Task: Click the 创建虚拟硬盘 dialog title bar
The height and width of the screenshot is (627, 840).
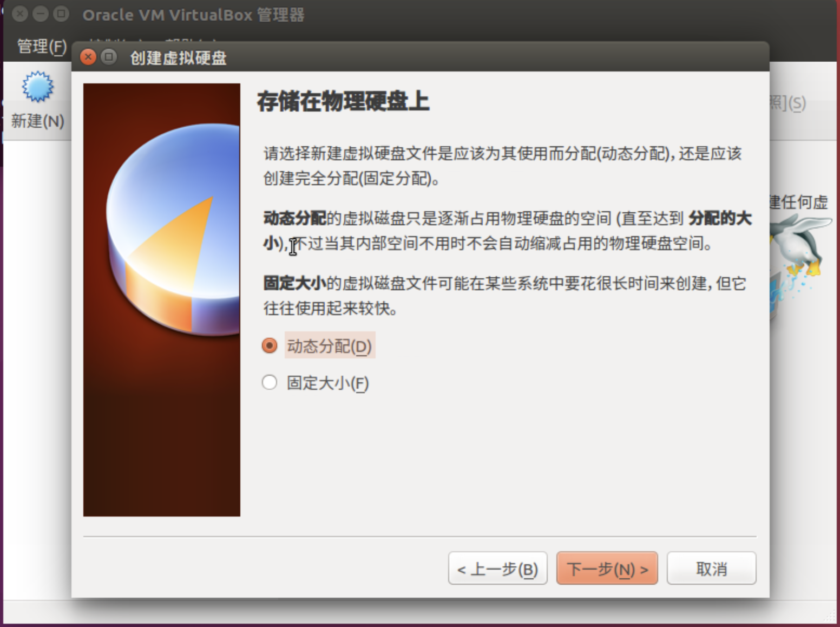Action: [x=379, y=57]
